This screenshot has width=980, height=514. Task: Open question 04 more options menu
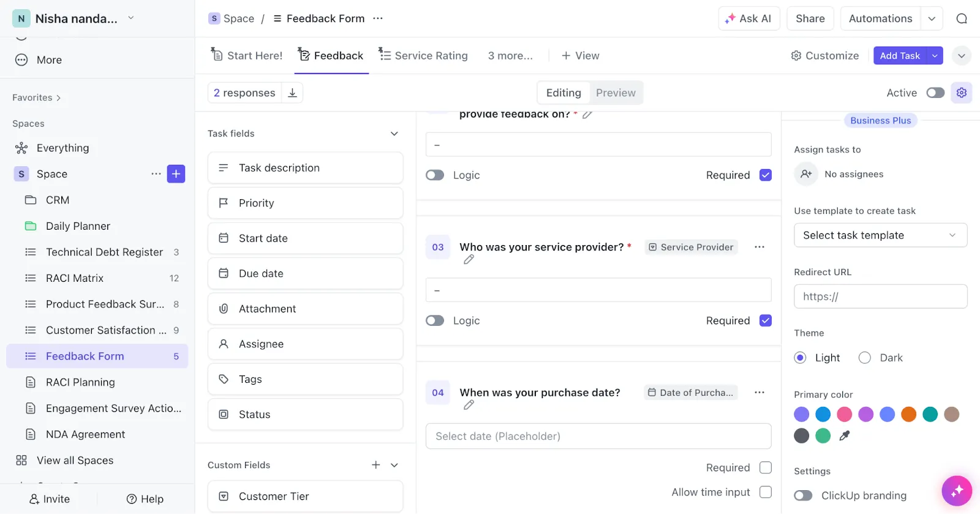click(759, 392)
